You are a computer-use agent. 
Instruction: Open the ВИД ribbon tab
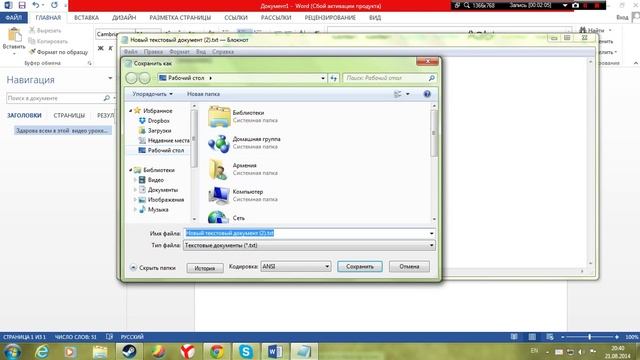[x=375, y=18]
